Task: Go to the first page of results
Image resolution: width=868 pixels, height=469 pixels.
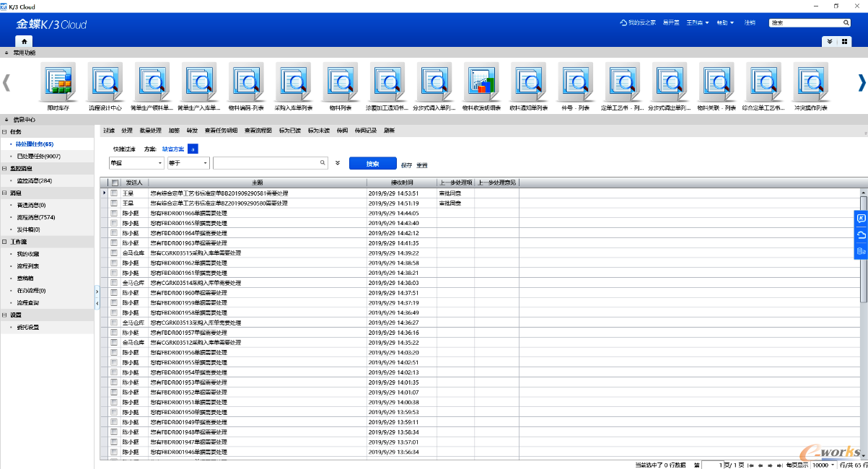Action: pos(751,465)
